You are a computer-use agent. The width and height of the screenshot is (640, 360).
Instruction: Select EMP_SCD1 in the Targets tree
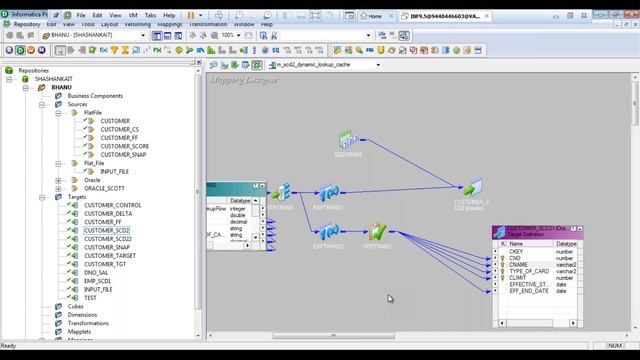click(x=97, y=281)
